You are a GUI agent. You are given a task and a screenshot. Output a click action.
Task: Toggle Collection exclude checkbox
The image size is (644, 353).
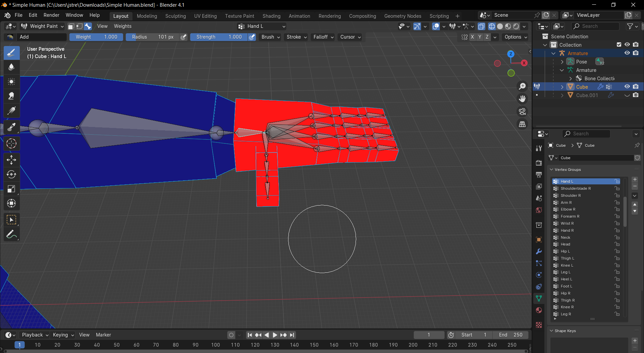(x=619, y=45)
